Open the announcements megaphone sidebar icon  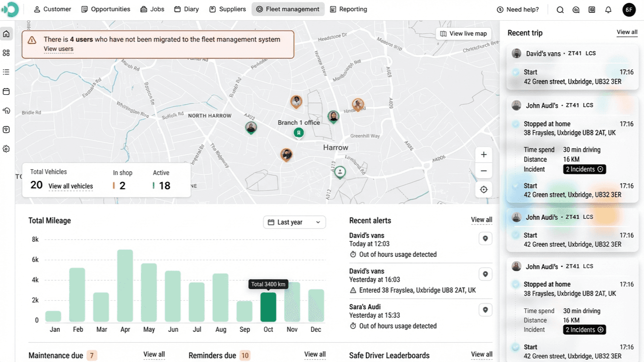[x=6, y=111]
